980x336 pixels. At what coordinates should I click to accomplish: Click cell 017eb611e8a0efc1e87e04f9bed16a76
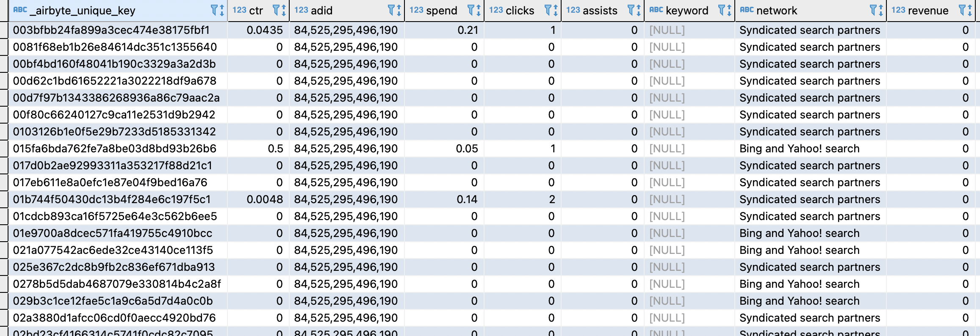(x=118, y=182)
